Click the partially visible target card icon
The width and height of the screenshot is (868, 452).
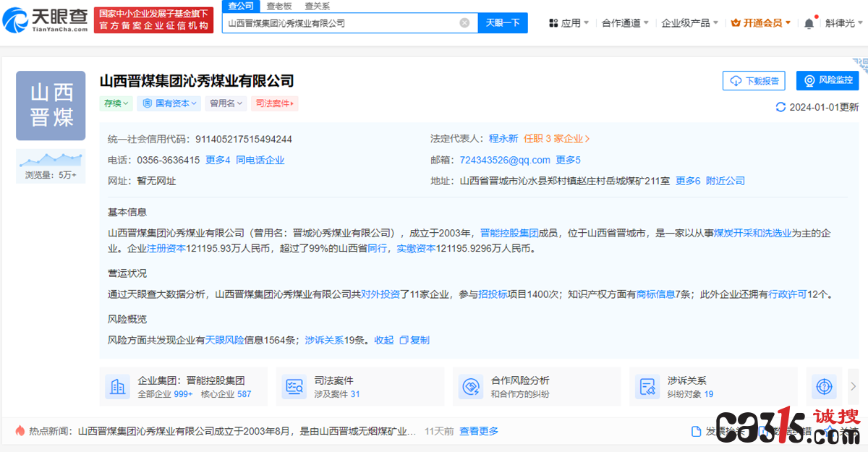824,387
